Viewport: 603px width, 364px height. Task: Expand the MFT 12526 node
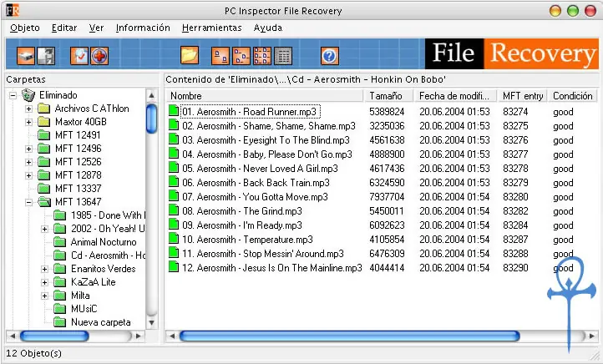pyautogui.click(x=29, y=162)
